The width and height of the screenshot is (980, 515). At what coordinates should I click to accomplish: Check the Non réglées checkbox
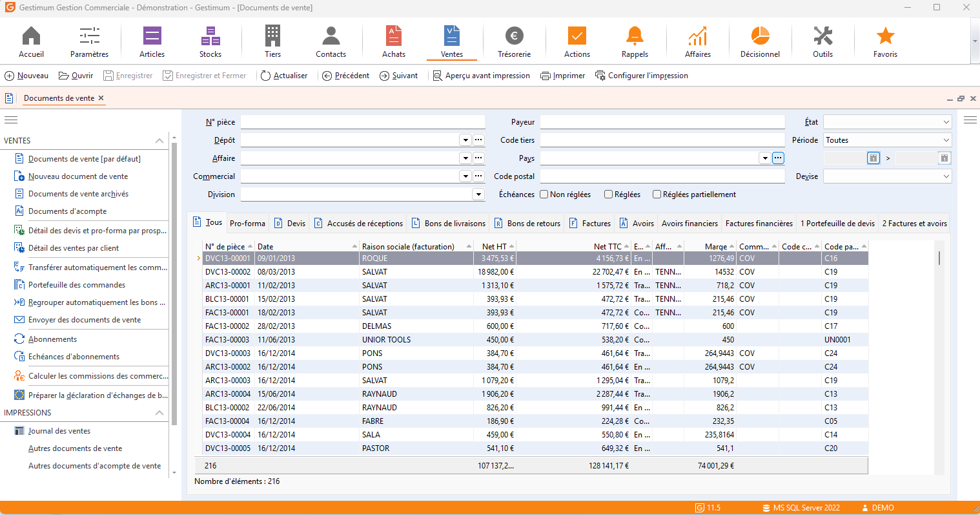click(544, 194)
